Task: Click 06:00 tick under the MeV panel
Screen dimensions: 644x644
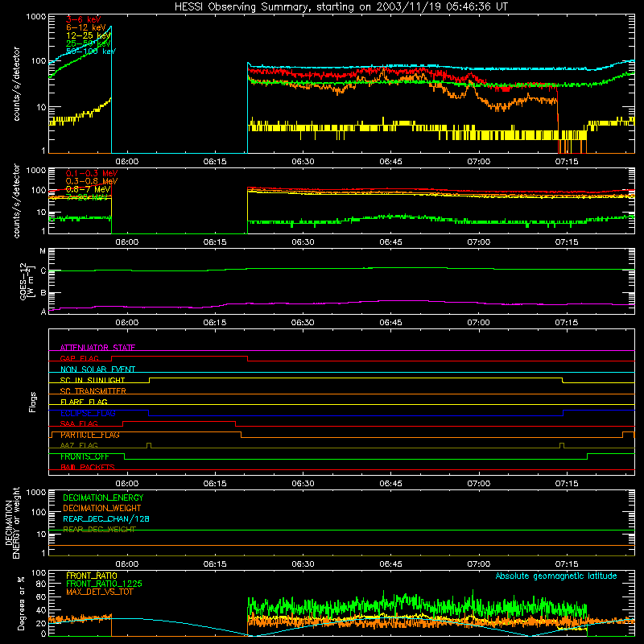Action: tap(126, 242)
